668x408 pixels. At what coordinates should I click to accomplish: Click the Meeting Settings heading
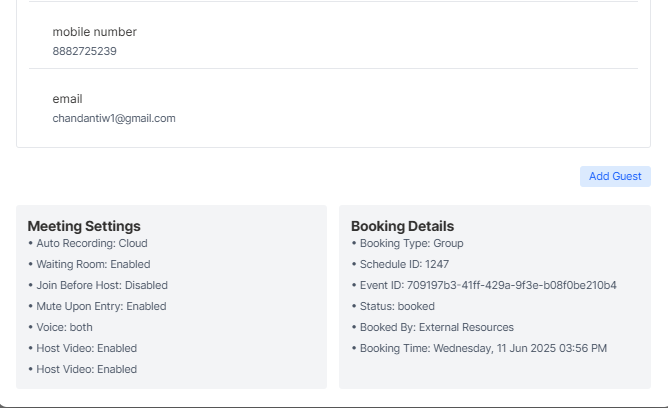click(x=84, y=226)
